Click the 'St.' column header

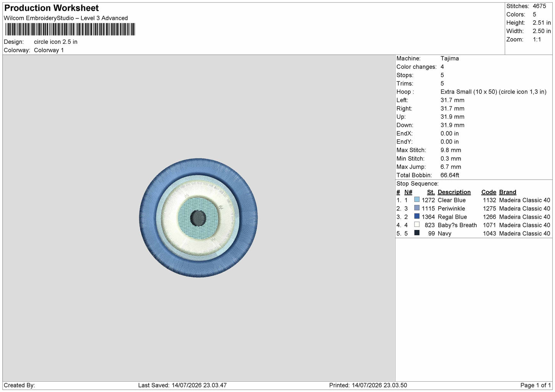(x=431, y=192)
